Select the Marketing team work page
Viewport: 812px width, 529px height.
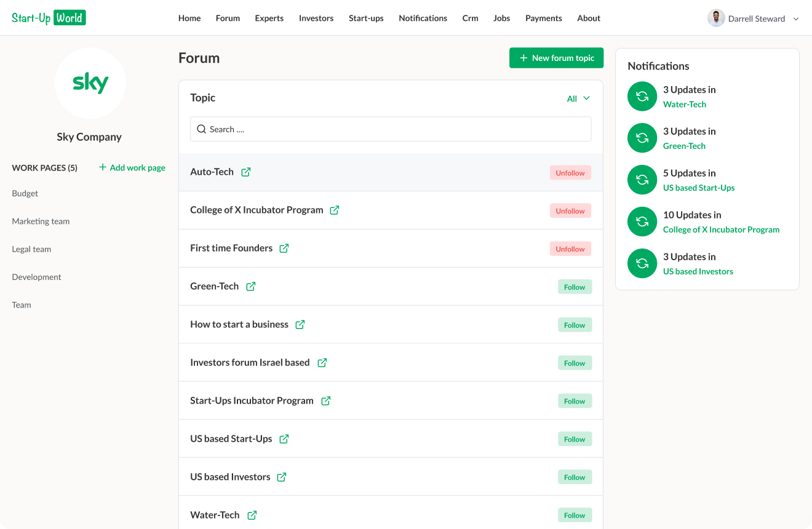pos(41,221)
